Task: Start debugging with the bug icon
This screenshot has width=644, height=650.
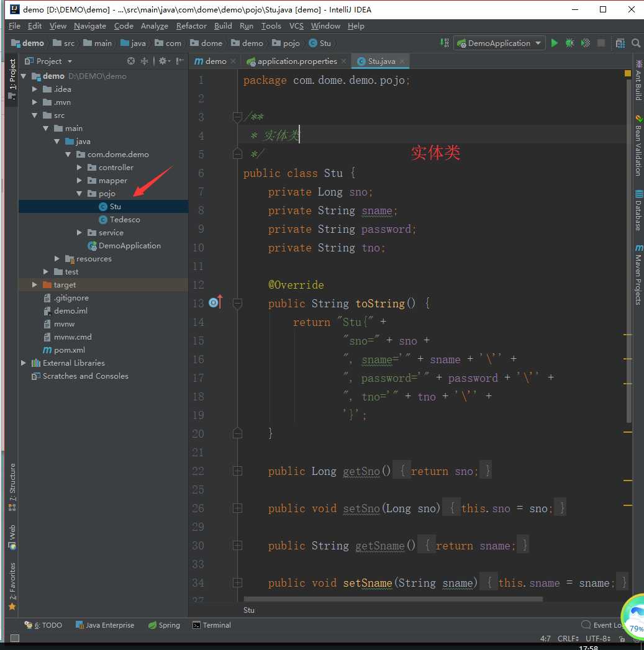Action: (569, 43)
